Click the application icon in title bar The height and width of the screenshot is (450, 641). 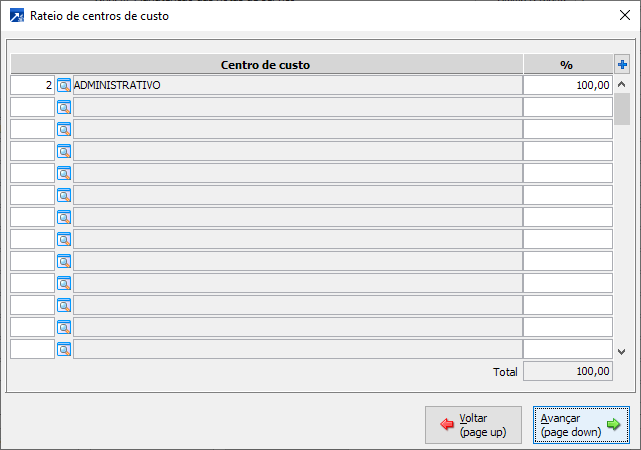[x=16, y=16]
